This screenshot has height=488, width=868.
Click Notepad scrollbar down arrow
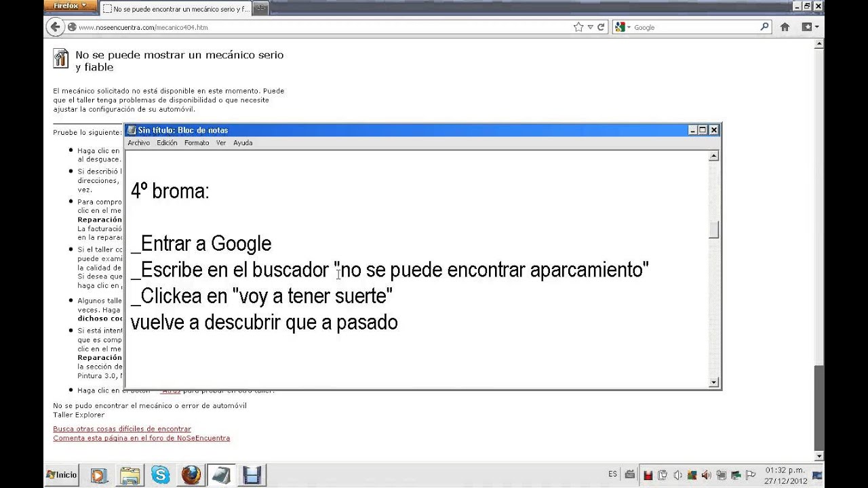[x=713, y=382]
